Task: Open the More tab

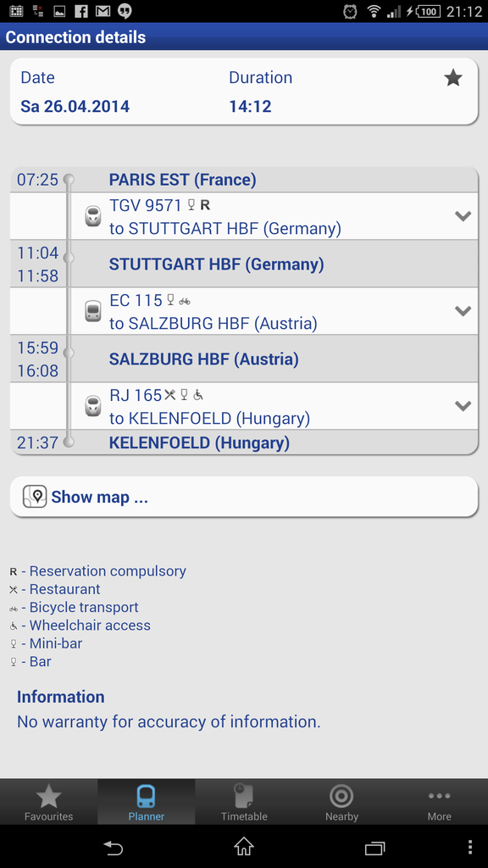Action: 440,802
